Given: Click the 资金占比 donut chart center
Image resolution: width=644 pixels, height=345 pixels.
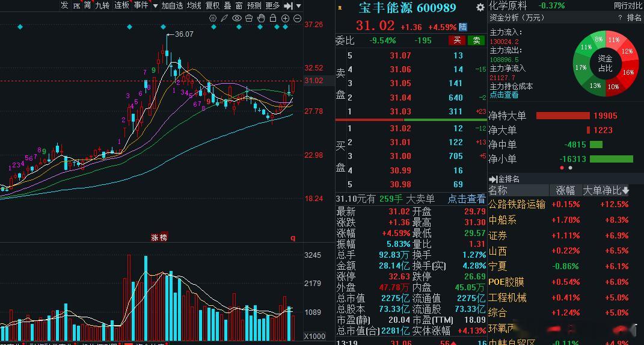Looking at the screenshot, I should 605,64.
